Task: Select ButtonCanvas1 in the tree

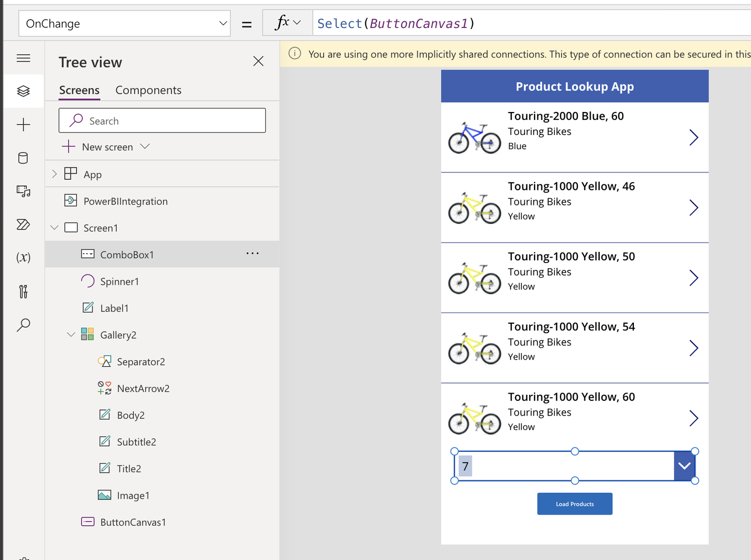Action: [133, 522]
